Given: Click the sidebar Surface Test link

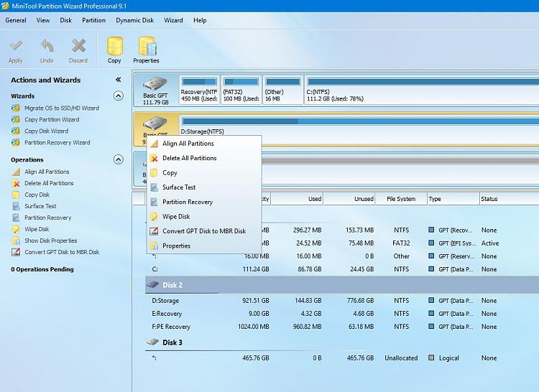Looking at the screenshot, I should pos(40,206).
